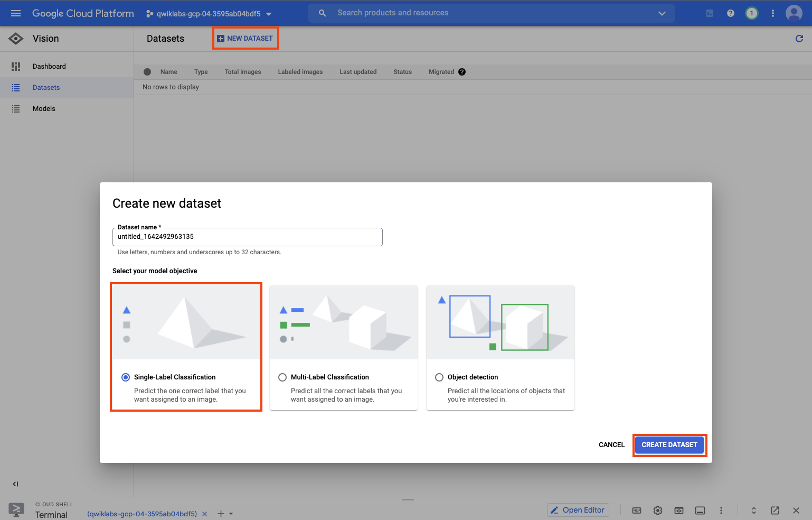Screen dimensions: 812x520
Task: Open Cloud Shell settings gear
Action: 658,510
